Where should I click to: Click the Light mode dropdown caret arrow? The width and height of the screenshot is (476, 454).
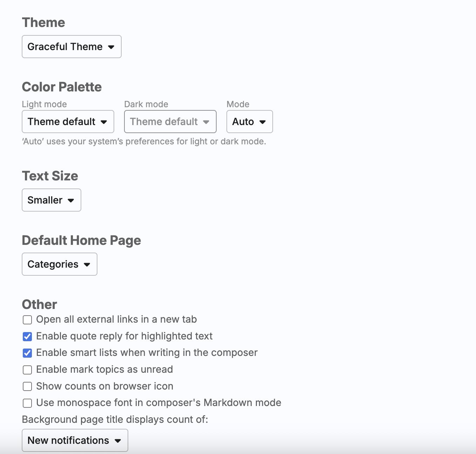(x=104, y=122)
